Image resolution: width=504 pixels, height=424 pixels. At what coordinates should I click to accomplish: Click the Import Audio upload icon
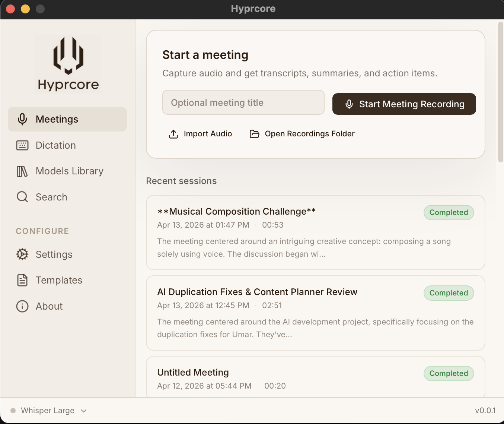(x=173, y=134)
